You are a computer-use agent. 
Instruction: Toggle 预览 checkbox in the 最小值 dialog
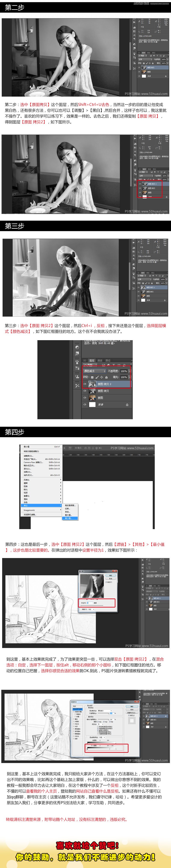point(106,582)
